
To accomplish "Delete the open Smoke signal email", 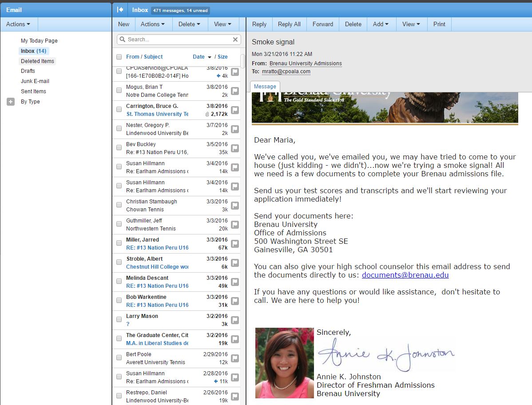I will point(353,24).
